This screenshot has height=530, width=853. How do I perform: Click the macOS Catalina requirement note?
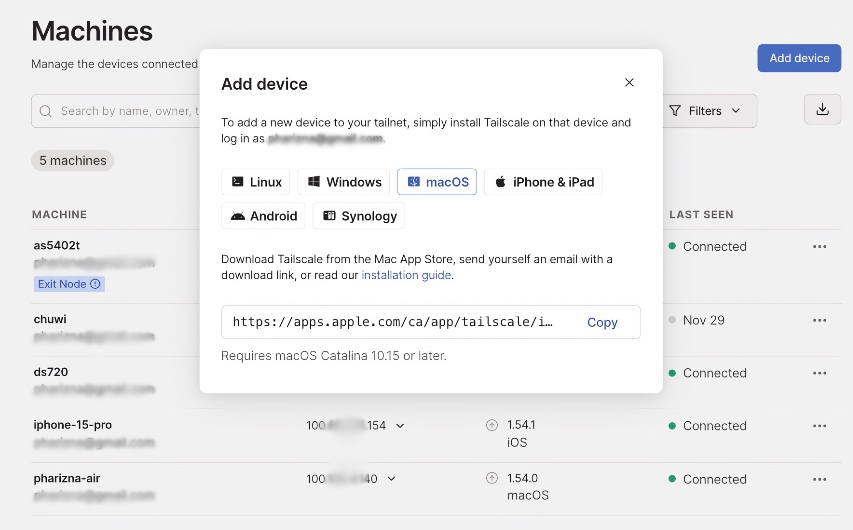click(x=333, y=356)
